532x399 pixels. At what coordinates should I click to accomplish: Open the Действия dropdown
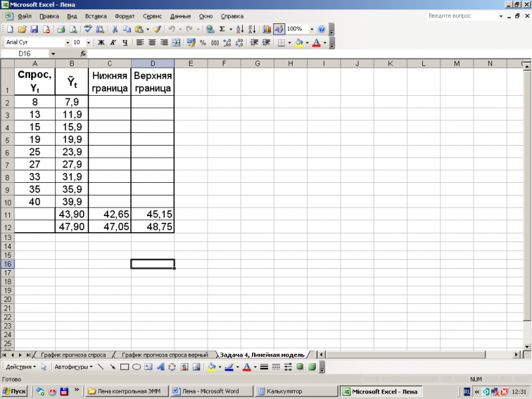coord(21,367)
